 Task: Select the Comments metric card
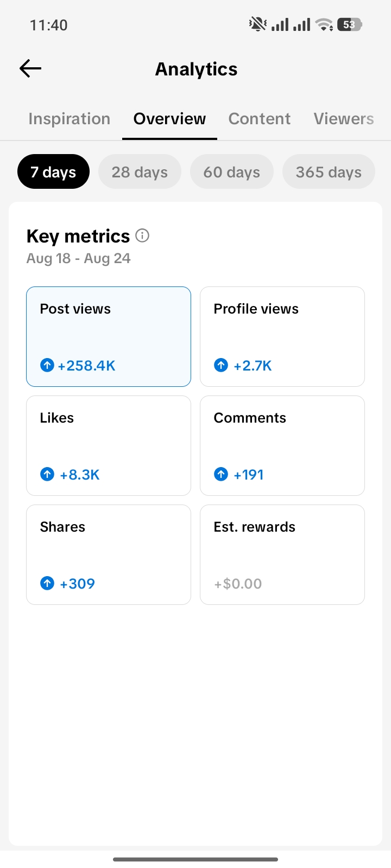(282, 445)
